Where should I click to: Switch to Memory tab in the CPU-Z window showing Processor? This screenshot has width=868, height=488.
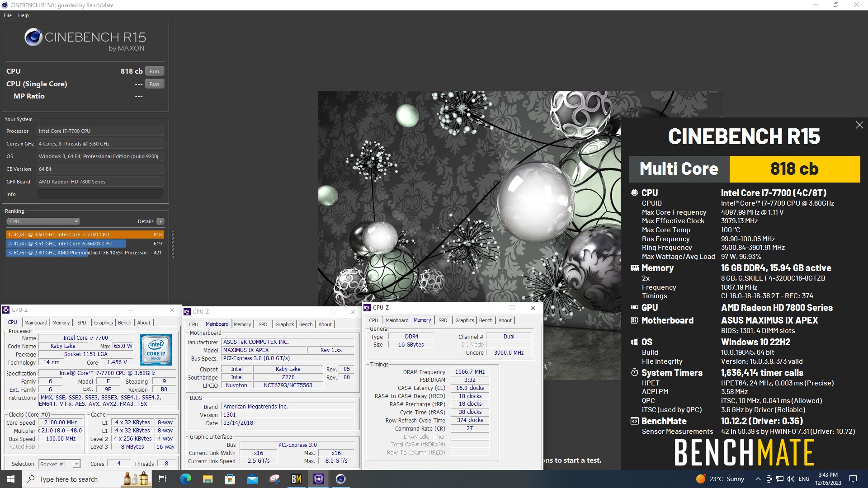tap(61, 323)
